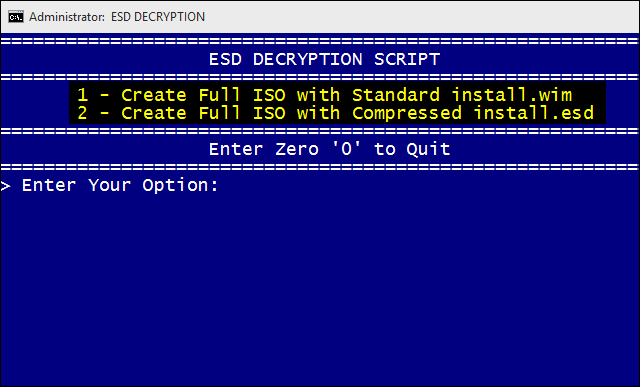Click the number '2' in the menu
The height and width of the screenshot is (387, 640).
pyautogui.click(x=82, y=113)
